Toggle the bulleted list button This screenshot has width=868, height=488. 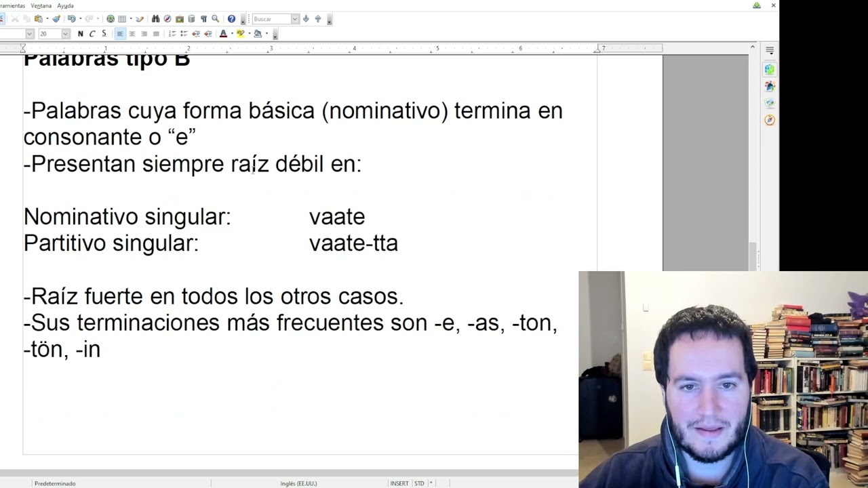tap(184, 34)
